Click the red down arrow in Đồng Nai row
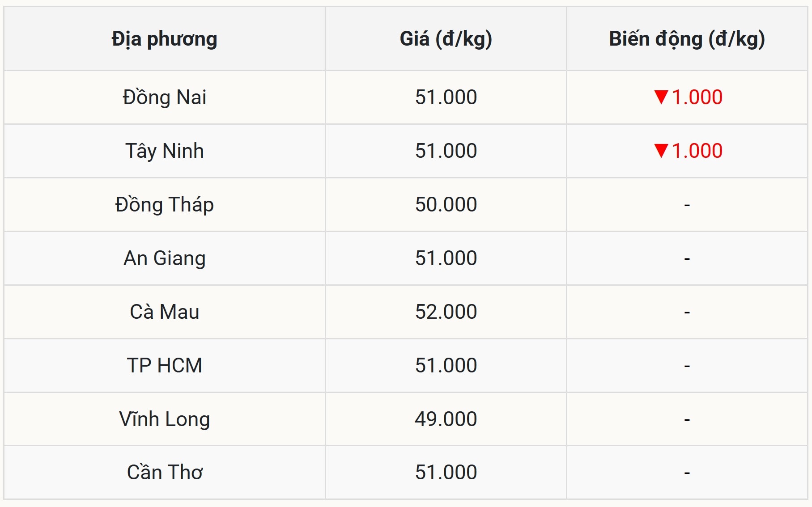Screen dimensions: 812x507 661,97
